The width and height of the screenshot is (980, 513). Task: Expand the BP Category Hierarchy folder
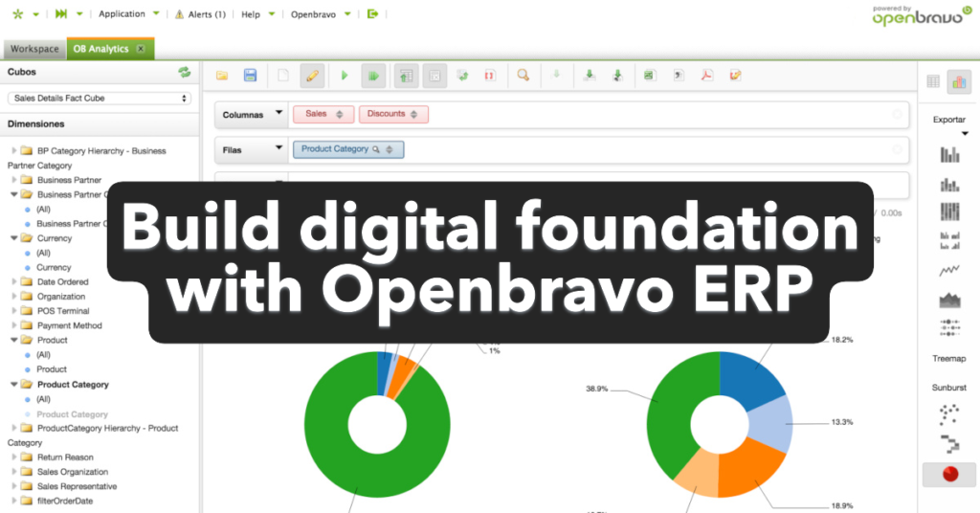pyautogui.click(x=13, y=150)
